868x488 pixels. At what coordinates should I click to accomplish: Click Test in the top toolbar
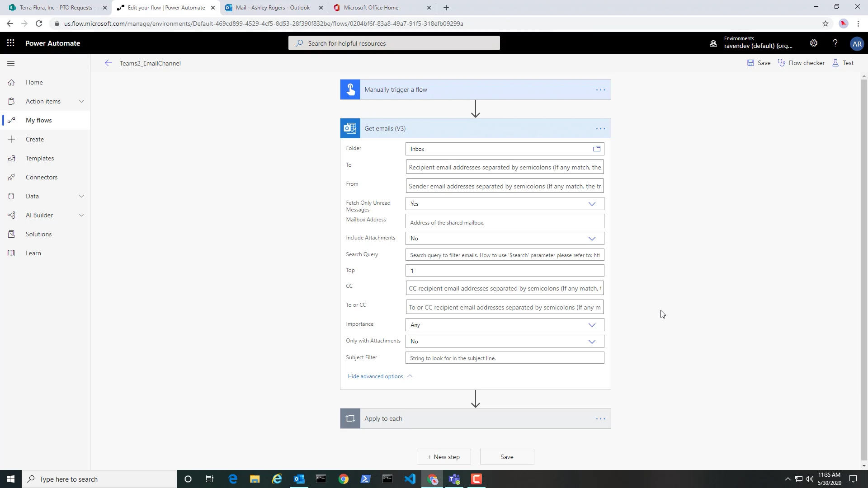(843, 63)
